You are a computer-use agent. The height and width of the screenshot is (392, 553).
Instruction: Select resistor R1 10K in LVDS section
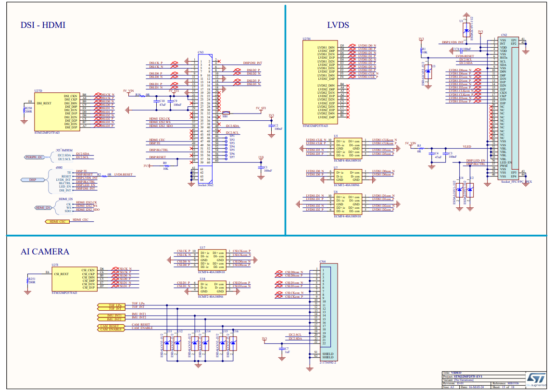coord(421,51)
